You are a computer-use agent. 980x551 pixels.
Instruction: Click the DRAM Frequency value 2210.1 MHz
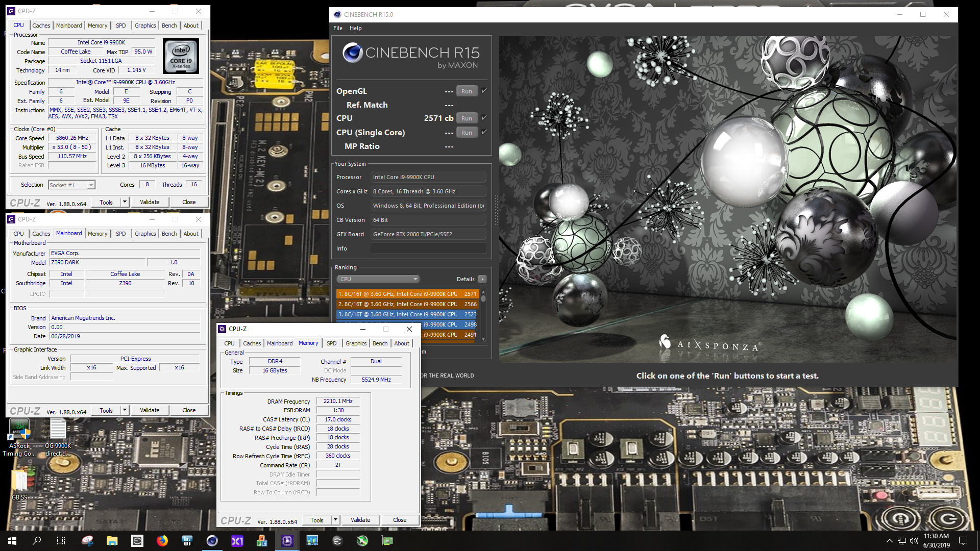tap(338, 402)
